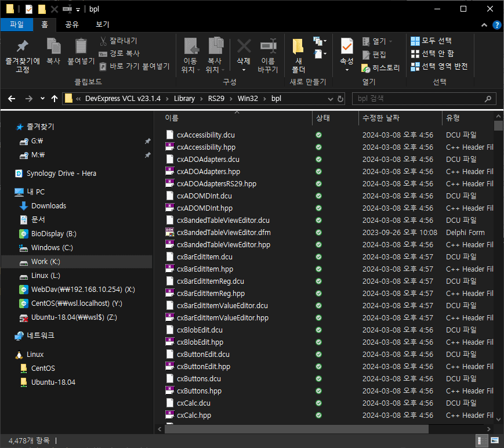Click the Copy icon in the clipboard group

tap(53, 46)
